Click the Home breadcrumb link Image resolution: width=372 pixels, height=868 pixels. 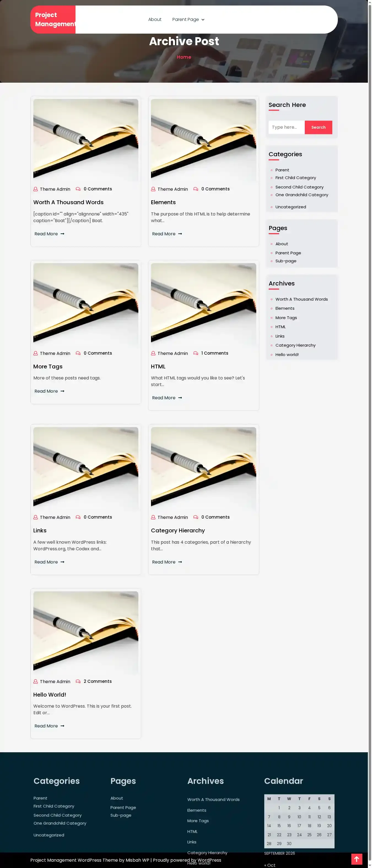pyautogui.click(x=184, y=57)
